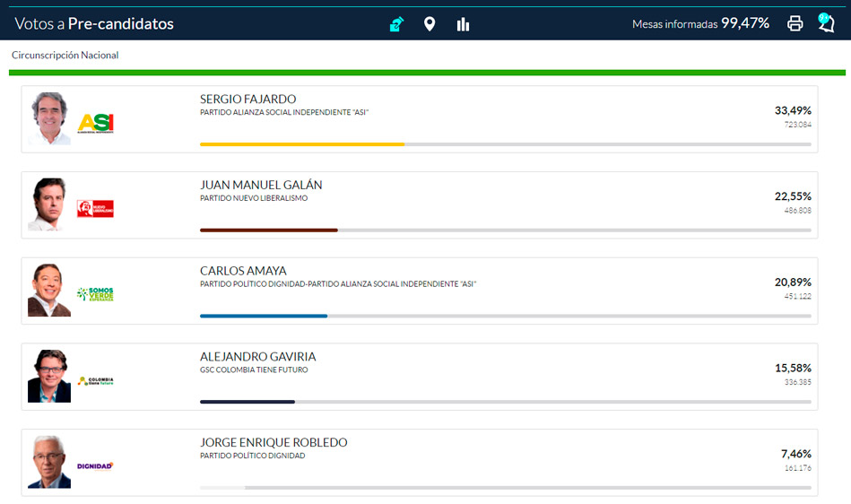Click vote count 161.176
The height and width of the screenshot is (504, 851).
point(798,467)
